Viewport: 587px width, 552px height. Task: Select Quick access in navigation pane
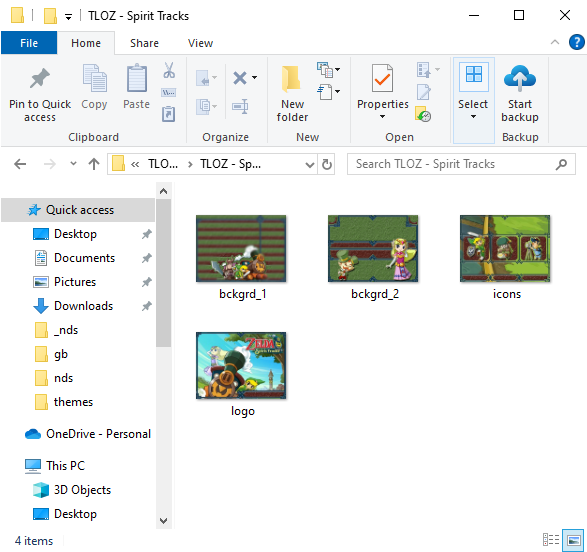tap(78, 210)
